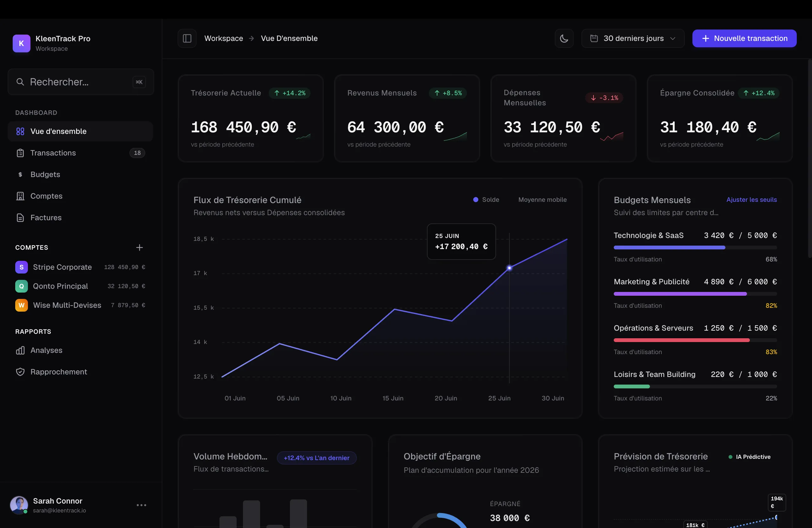Click Ajuster les seuils link
812x528 pixels.
(x=751, y=200)
